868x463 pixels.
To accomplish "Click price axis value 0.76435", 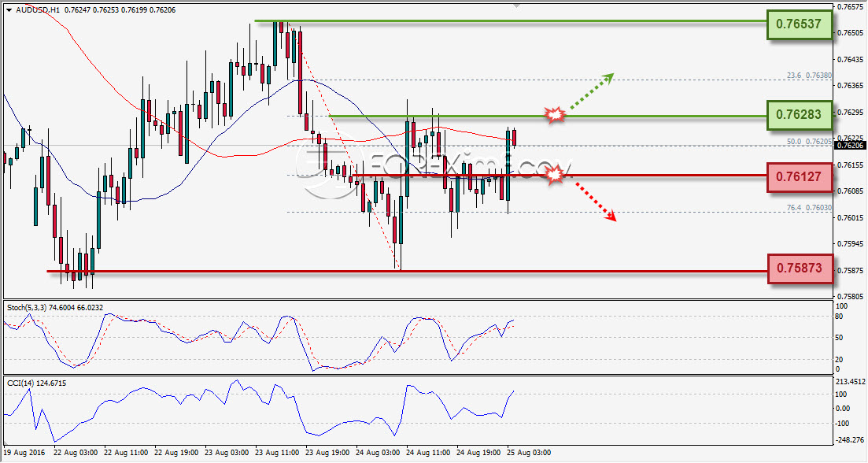I will (851, 59).
